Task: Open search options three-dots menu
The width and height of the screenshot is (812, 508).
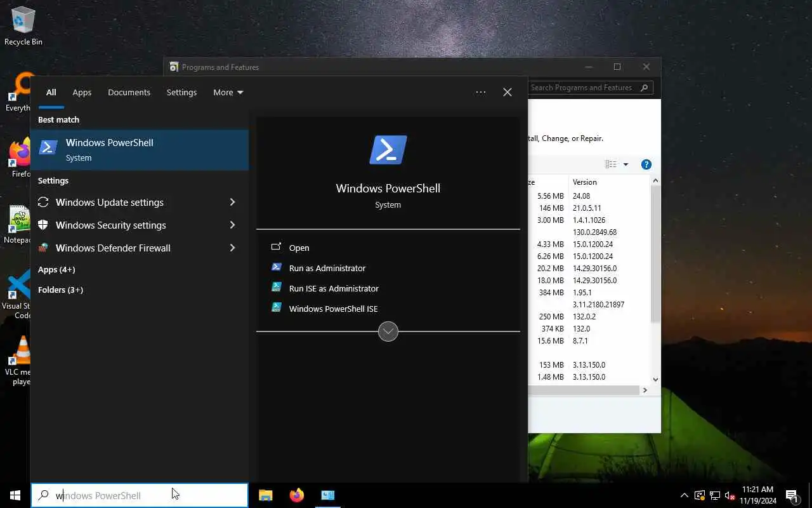Action: [x=481, y=92]
